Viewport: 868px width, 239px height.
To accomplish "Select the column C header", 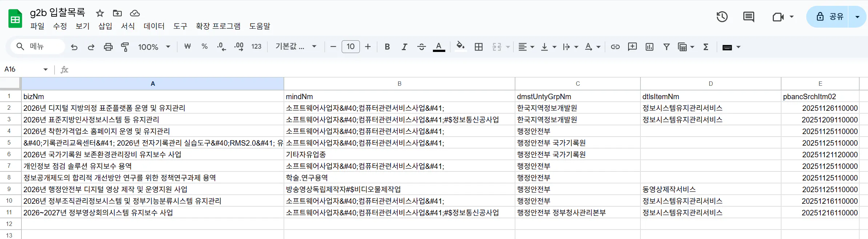I will [x=578, y=84].
